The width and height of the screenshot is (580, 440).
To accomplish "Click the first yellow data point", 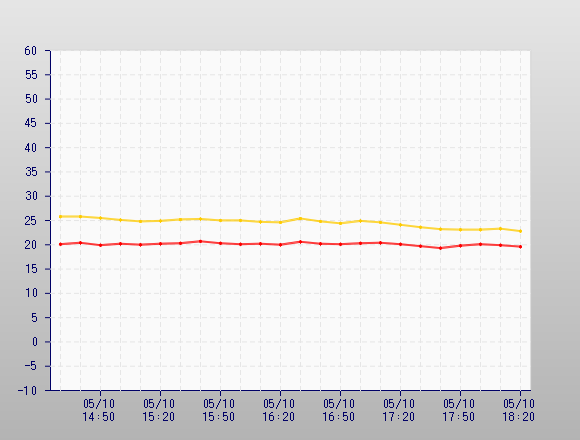I will click(x=61, y=217).
